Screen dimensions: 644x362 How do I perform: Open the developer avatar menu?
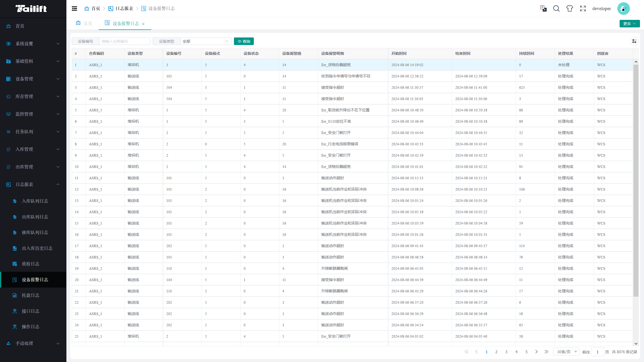(623, 9)
